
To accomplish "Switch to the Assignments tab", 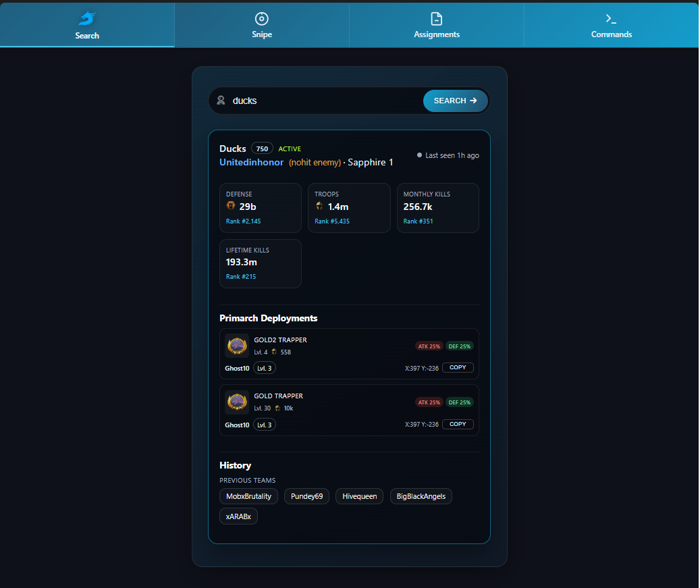I will click(437, 25).
